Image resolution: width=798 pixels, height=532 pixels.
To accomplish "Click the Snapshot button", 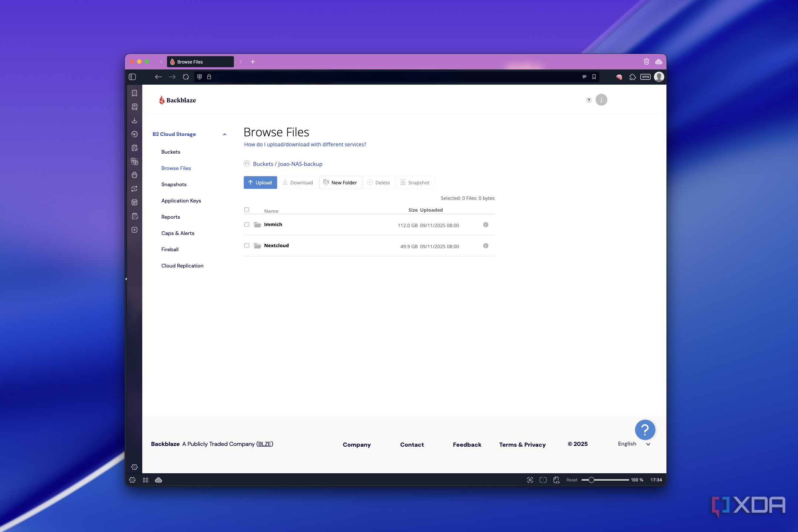I will click(415, 183).
